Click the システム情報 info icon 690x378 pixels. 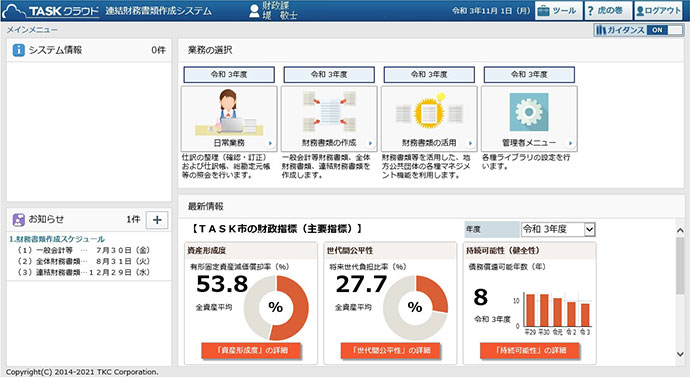pyautogui.click(x=18, y=50)
